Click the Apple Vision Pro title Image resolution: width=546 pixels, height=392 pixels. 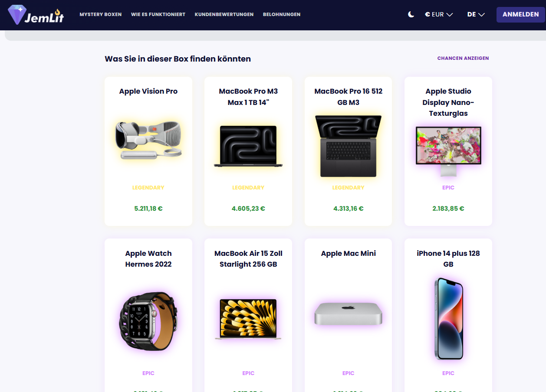point(148,91)
